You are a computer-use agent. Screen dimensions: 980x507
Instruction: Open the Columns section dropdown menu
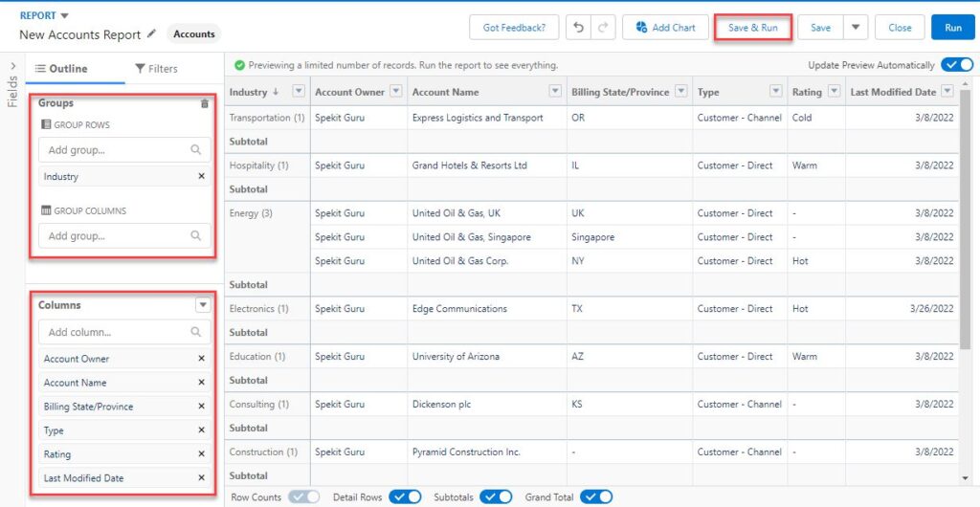[203, 305]
